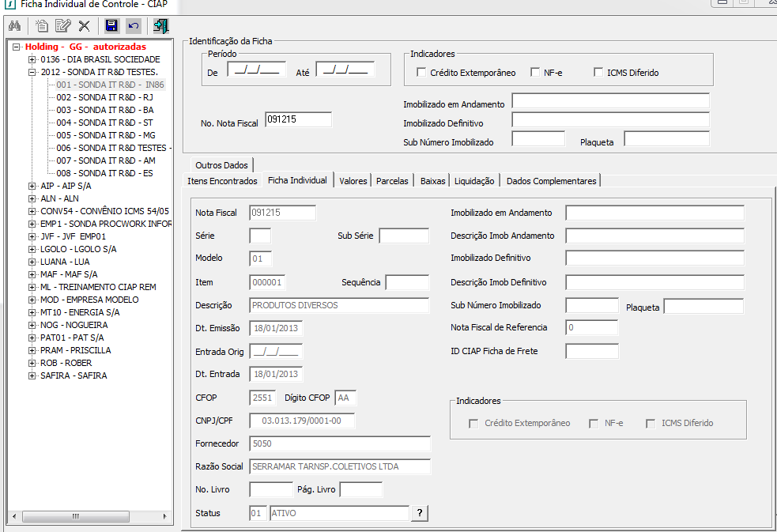Click the binoculars search icon
This screenshot has width=777, height=532.
pyautogui.click(x=14, y=26)
